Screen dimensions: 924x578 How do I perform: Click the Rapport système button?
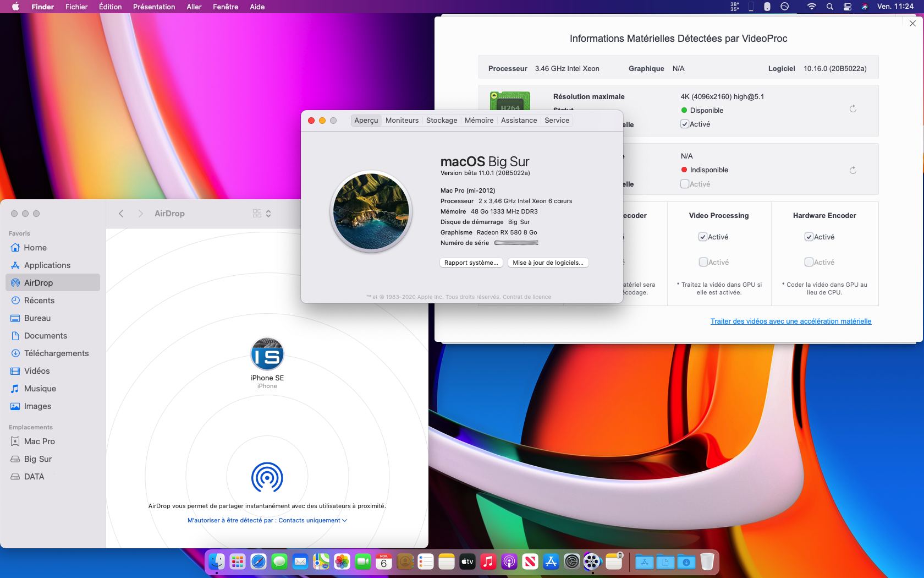click(471, 263)
